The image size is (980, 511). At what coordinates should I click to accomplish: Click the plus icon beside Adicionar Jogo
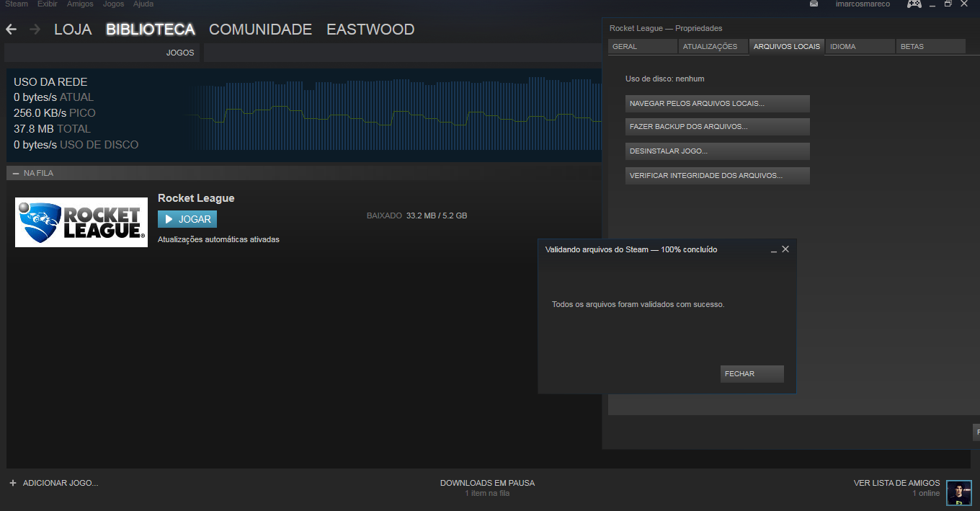pos(13,483)
